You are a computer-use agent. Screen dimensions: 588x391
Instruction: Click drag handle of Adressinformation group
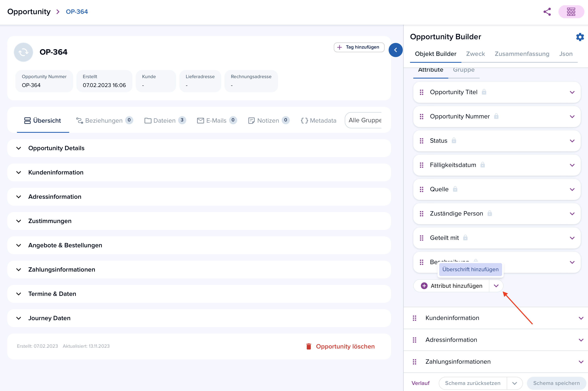tap(415, 340)
